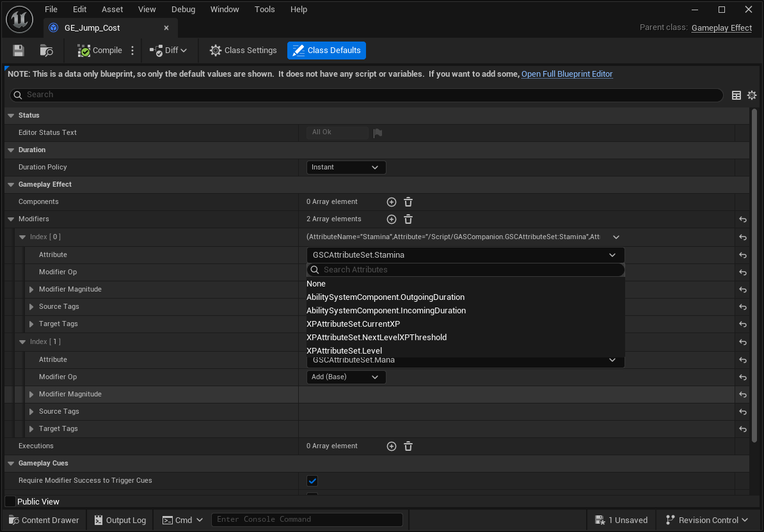Reset Index [0] row to default

pos(742,237)
